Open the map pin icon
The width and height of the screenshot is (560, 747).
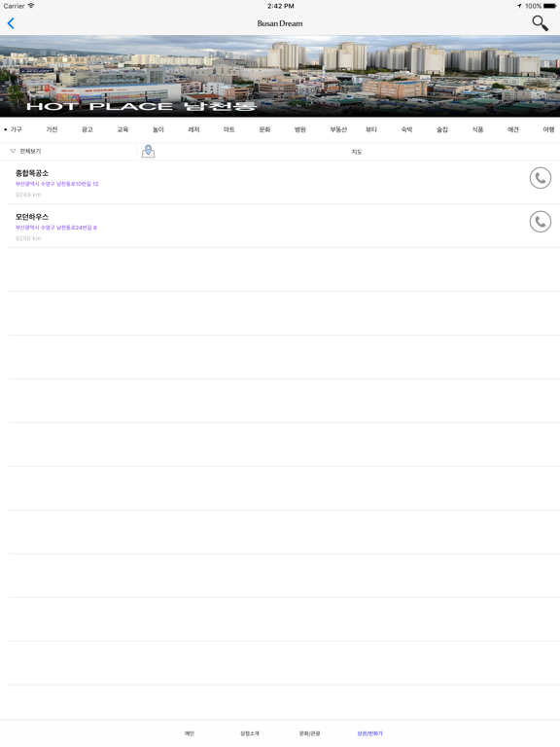tap(148, 151)
